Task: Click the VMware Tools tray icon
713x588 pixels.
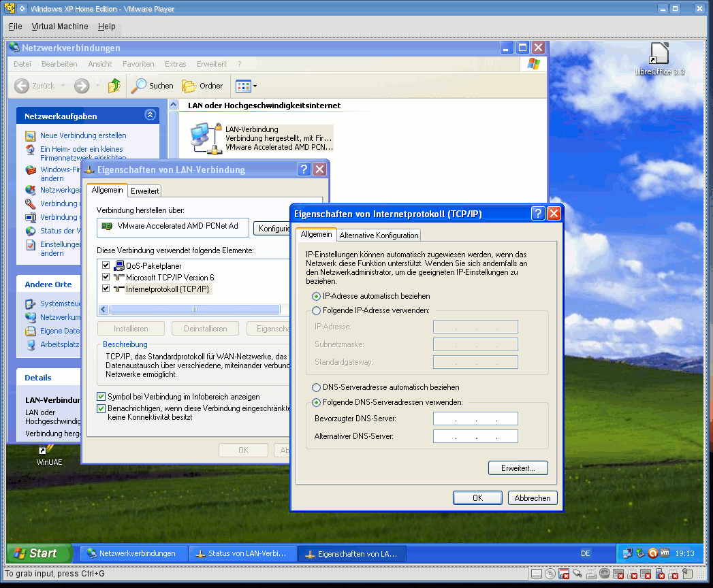Action: pyautogui.click(x=665, y=553)
